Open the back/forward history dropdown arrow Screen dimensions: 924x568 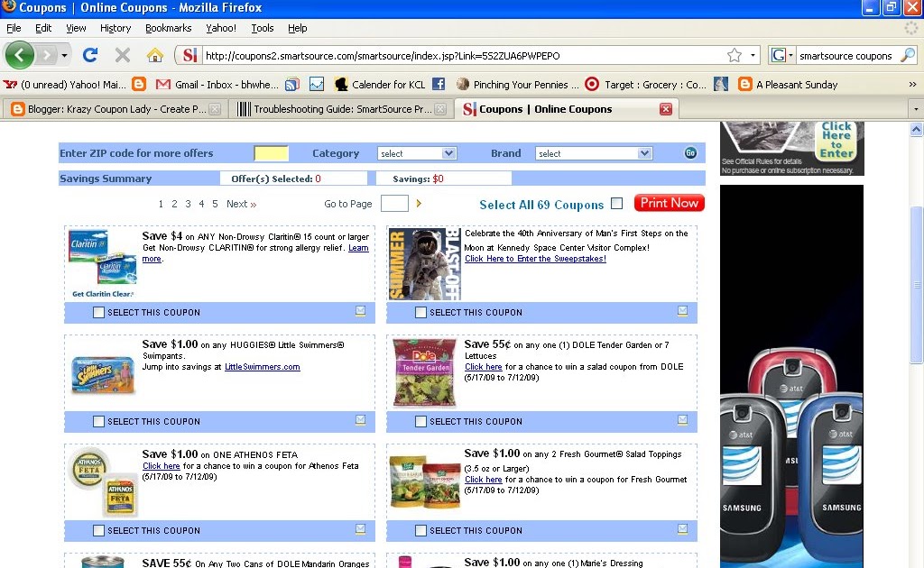click(x=64, y=55)
